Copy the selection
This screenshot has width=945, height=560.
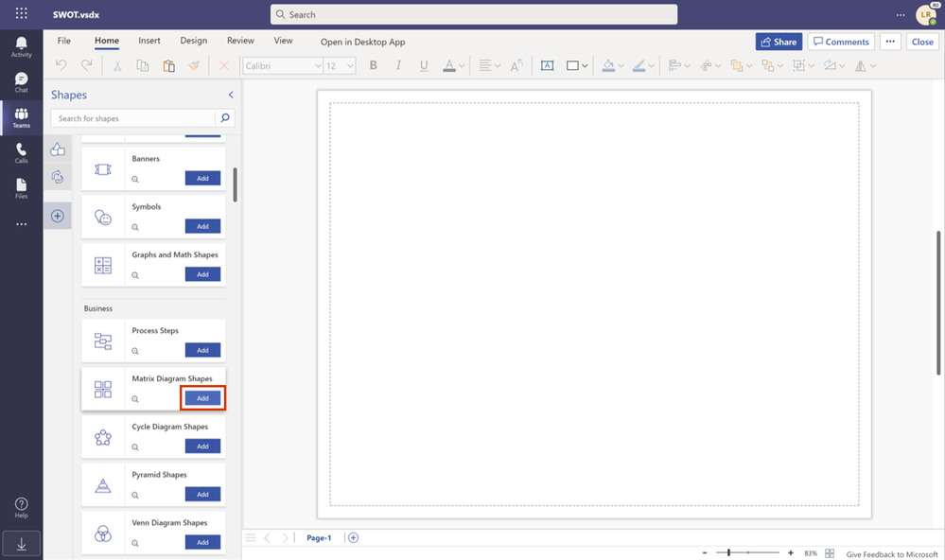point(143,65)
